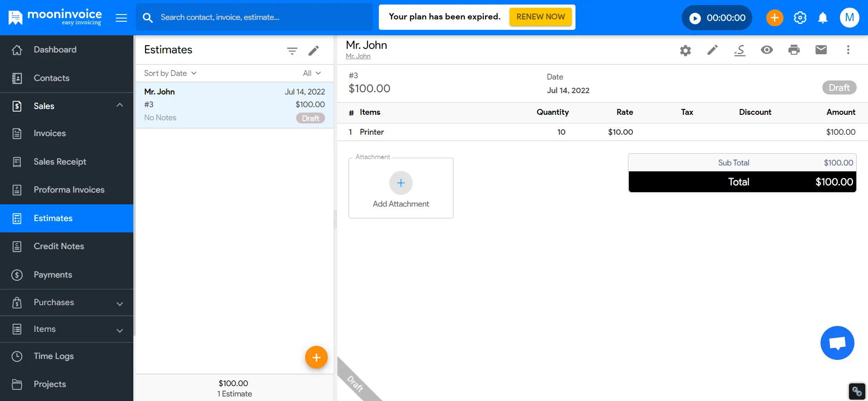Click the RENEW NOW button
868x401 pixels.
(x=541, y=17)
